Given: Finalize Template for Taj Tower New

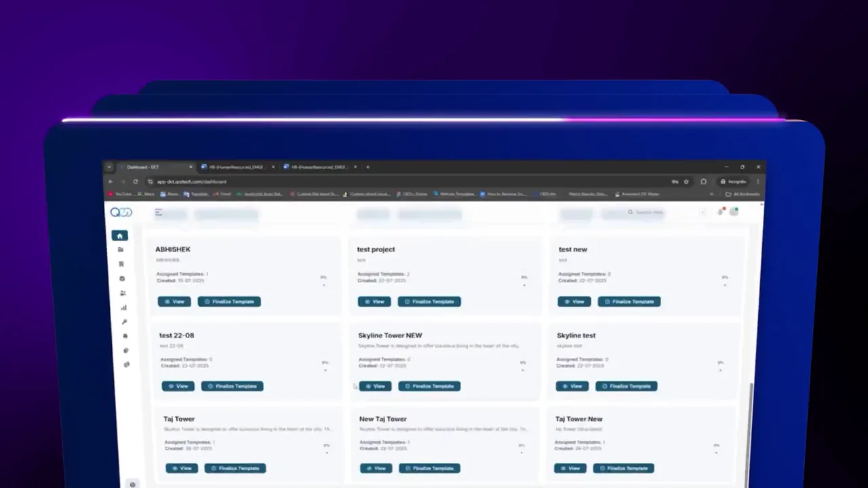Looking at the screenshot, I should [624, 468].
